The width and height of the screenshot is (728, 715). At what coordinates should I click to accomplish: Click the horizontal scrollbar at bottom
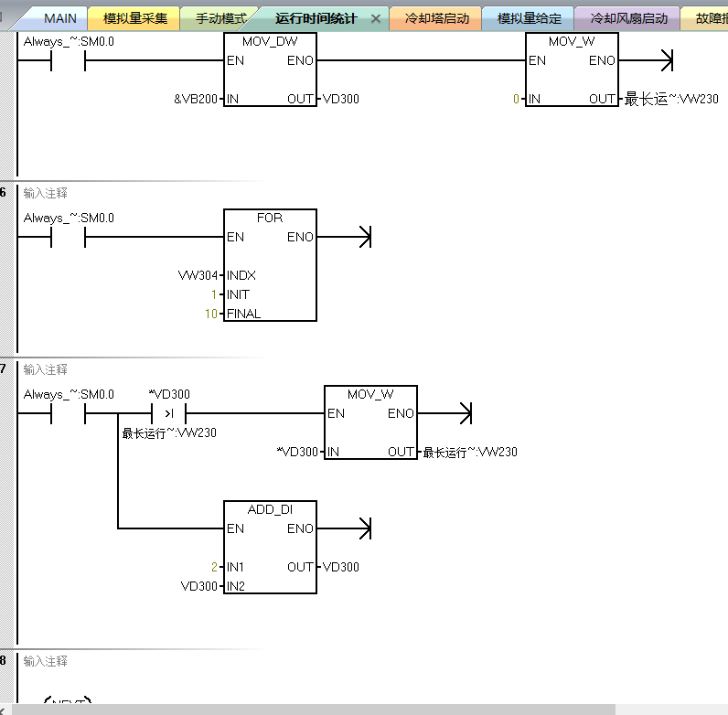pos(314,710)
